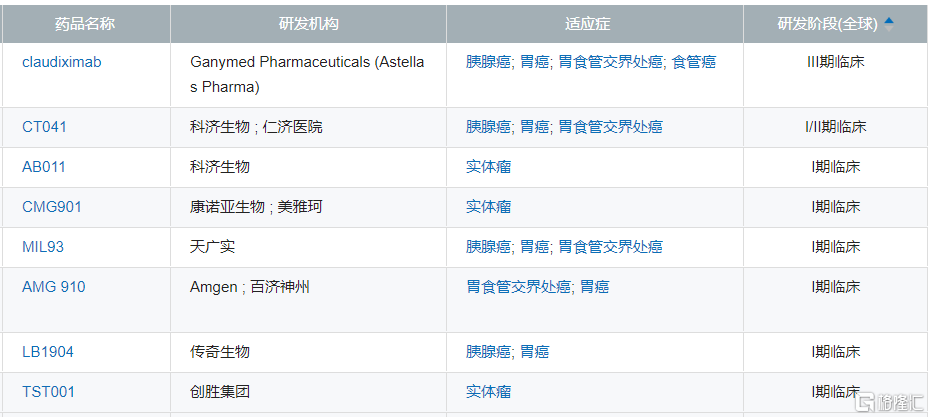Viewport: 930px width, 419px height.
Task: Open the CT041 drug link
Action: tap(45, 127)
